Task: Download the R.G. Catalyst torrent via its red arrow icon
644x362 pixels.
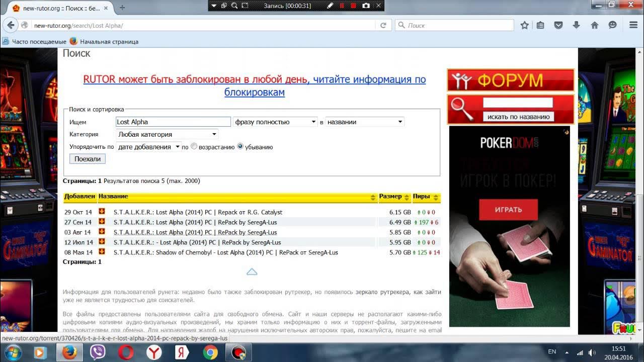Action: click(x=102, y=212)
